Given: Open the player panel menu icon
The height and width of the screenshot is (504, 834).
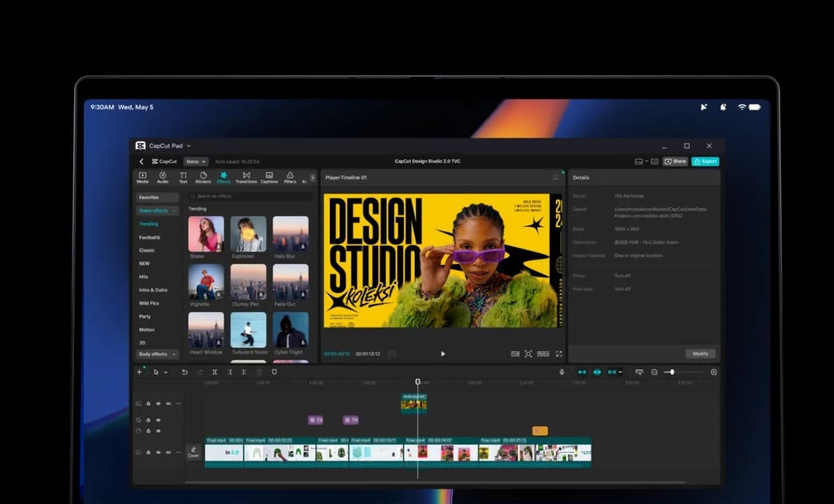Looking at the screenshot, I should pos(556,177).
